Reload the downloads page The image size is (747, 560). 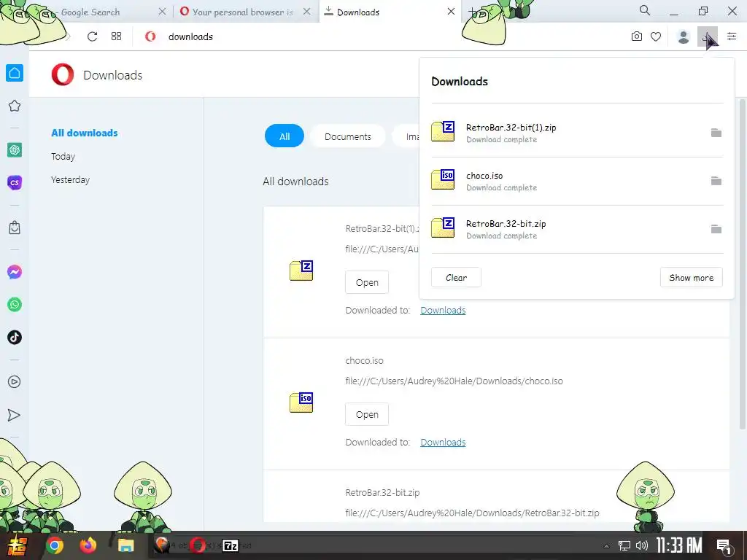[93, 36]
